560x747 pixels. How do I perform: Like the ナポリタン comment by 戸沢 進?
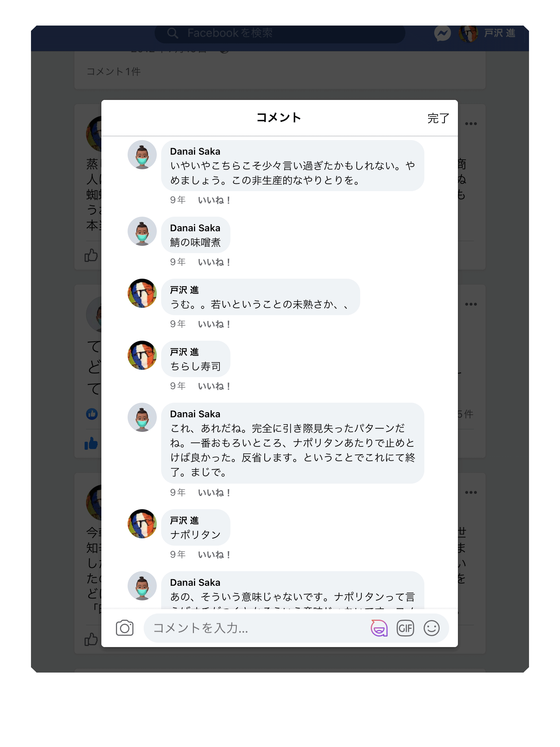click(214, 555)
